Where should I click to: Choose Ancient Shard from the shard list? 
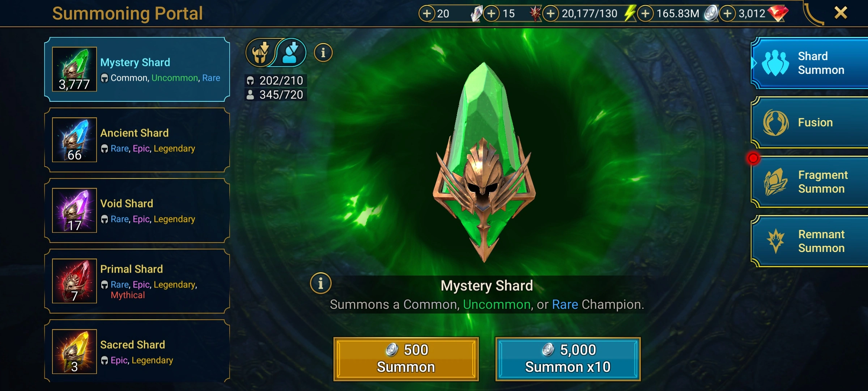(137, 140)
